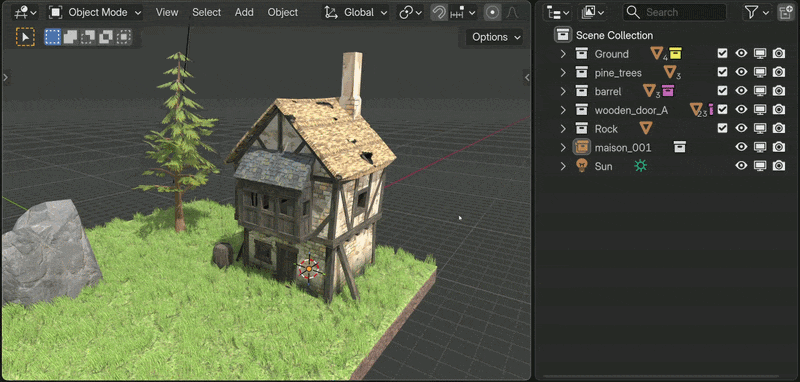Hide barrel with its eye icon

(741, 90)
